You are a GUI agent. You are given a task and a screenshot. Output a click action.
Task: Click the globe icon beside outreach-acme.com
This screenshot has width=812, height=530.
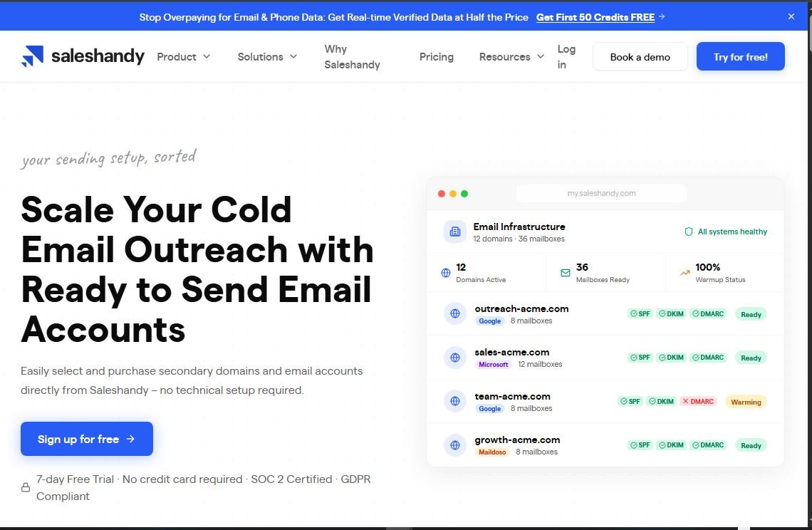(x=454, y=313)
